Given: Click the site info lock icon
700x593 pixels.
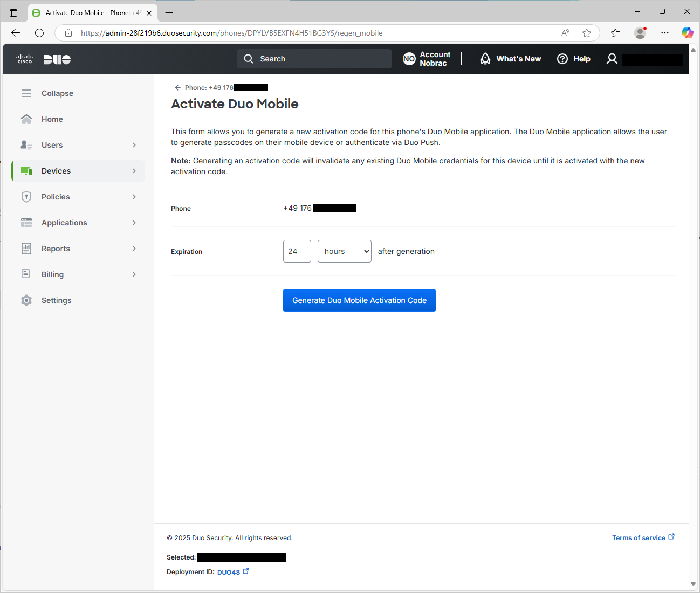Looking at the screenshot, I should pyautogui.click(x=68, y=33).
